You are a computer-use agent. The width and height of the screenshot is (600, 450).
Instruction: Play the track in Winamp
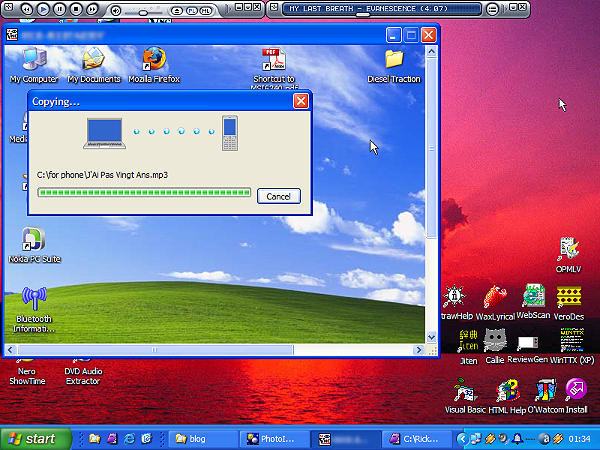point(43,8)
